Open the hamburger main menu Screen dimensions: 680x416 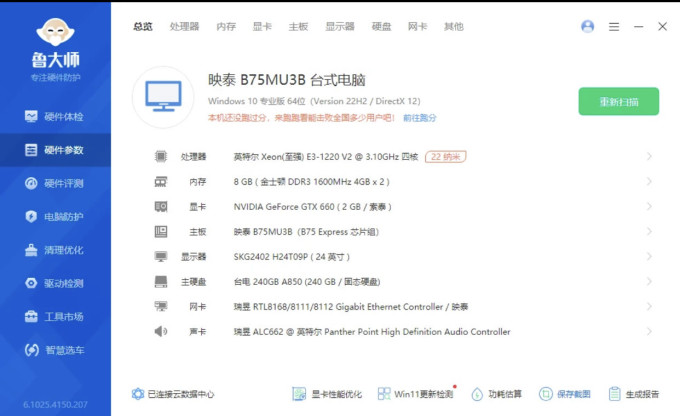point(614,27)
